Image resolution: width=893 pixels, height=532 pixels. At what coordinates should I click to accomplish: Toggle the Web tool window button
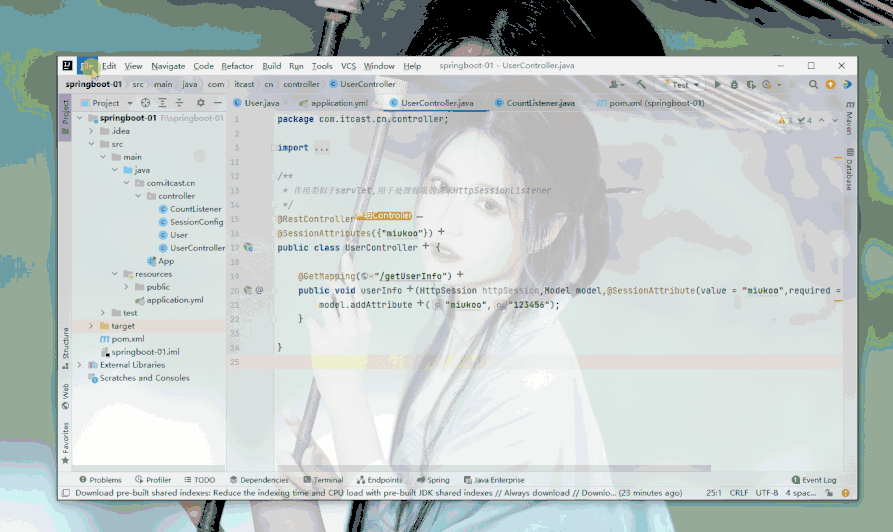click(x=65, y=396)
